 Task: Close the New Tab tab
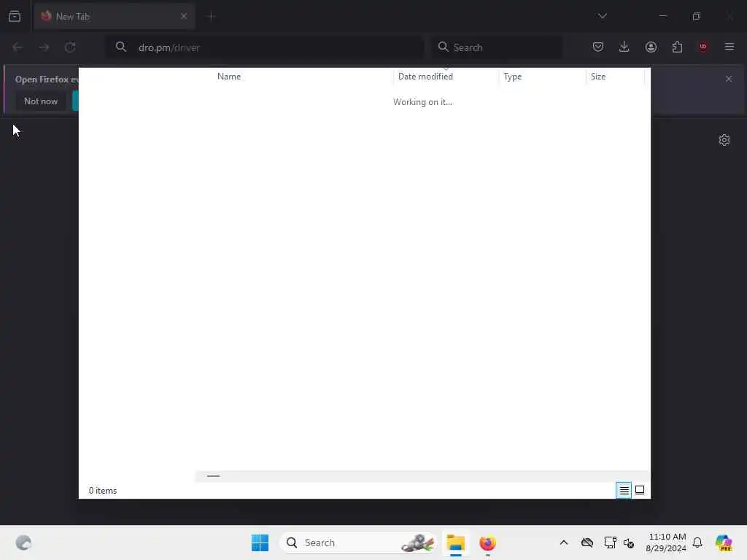[x=183, y=16]
